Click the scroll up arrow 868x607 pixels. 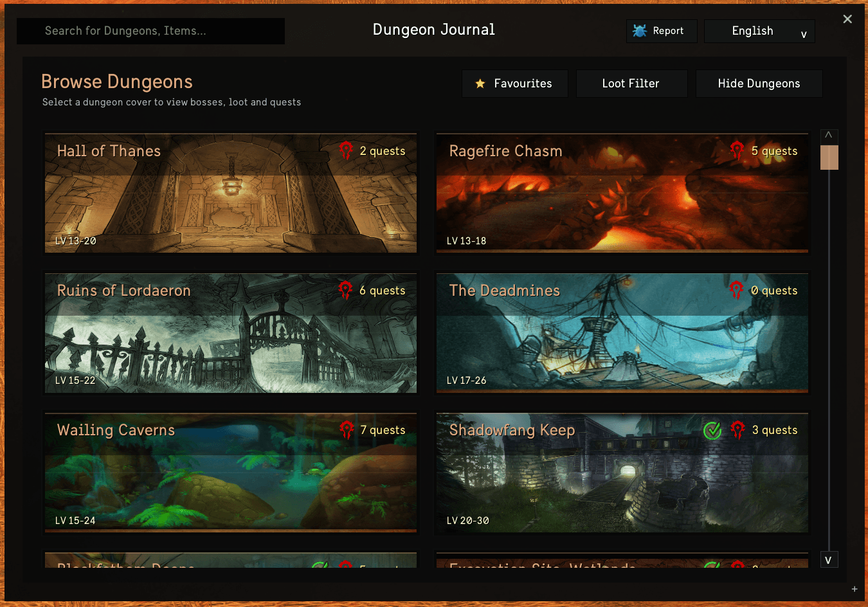tap(829, 136)
